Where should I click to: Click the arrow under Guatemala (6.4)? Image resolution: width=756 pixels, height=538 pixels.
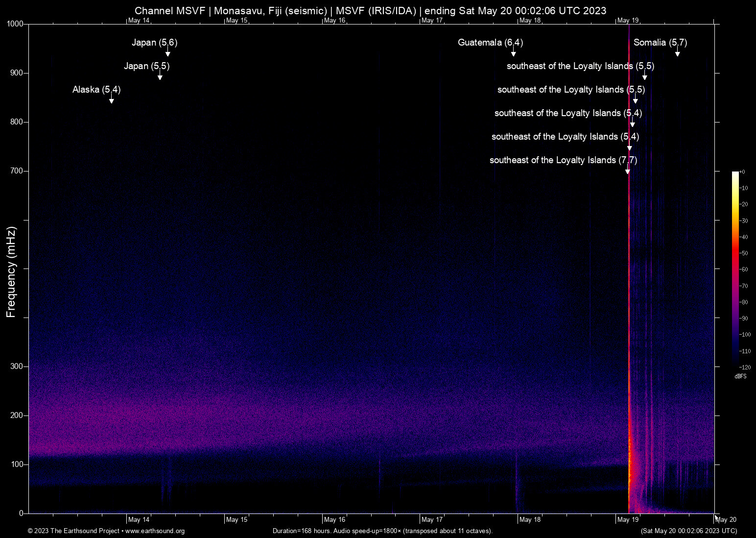click(x=514, y=53)
